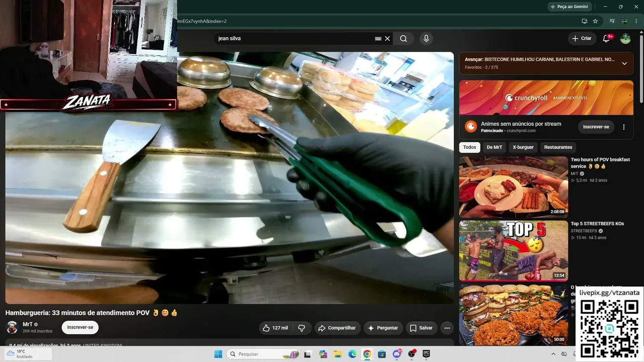This screenshot has height=362, width=644.
Task: Click Inscrever-se on the Crunchyroll ad
Action: (596, 127)
